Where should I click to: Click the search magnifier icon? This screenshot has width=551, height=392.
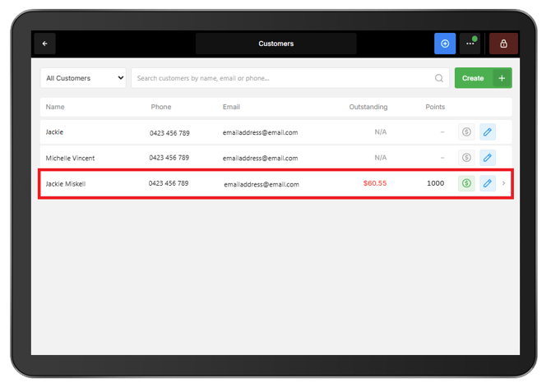[439, 78]
